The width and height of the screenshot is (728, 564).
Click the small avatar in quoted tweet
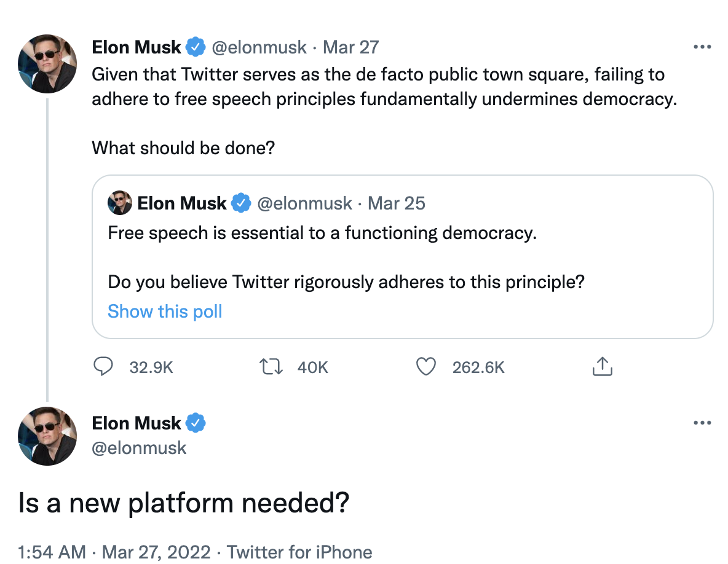[120, 203]
